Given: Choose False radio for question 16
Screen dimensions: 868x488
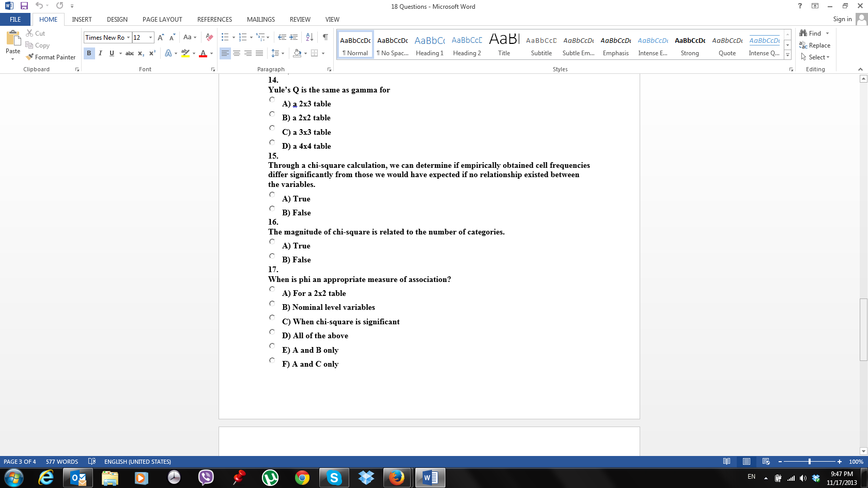Looking at the screenshot, I should (x=272, y=256).
